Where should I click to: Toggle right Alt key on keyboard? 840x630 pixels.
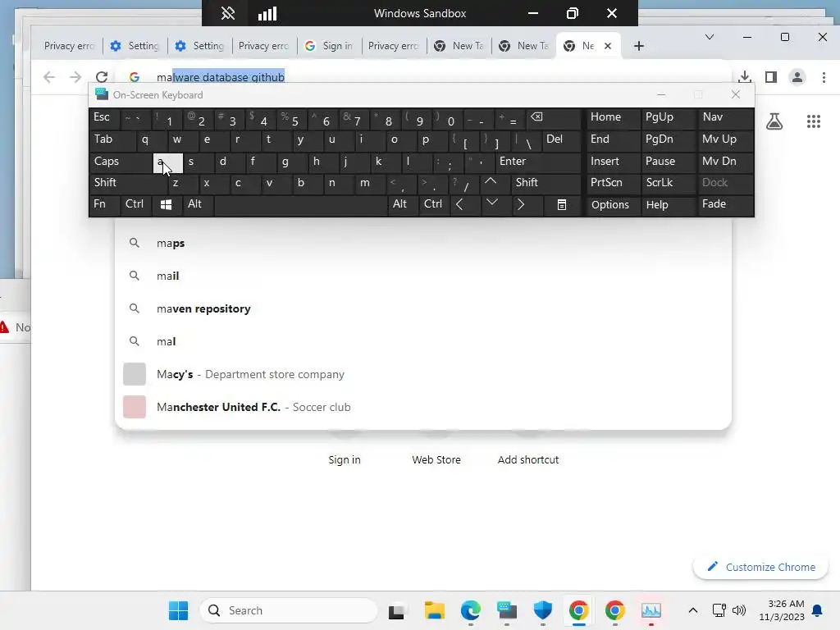pyautogui.click(x=403, y=204)
